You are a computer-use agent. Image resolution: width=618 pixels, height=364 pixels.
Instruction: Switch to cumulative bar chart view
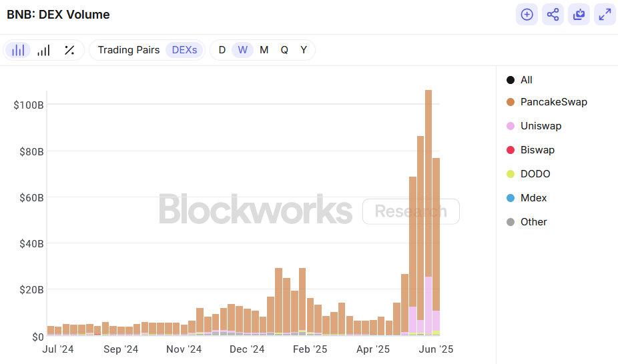pyautogui.click(x=43, y=50)
